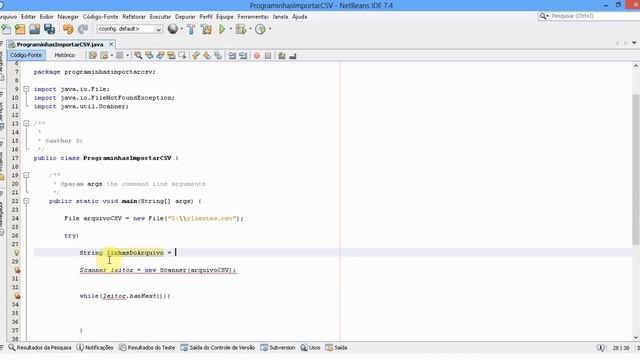640x360 pixels.
Task: Open Usos panel
Action: pyautogui.click(x=310, y=348)
